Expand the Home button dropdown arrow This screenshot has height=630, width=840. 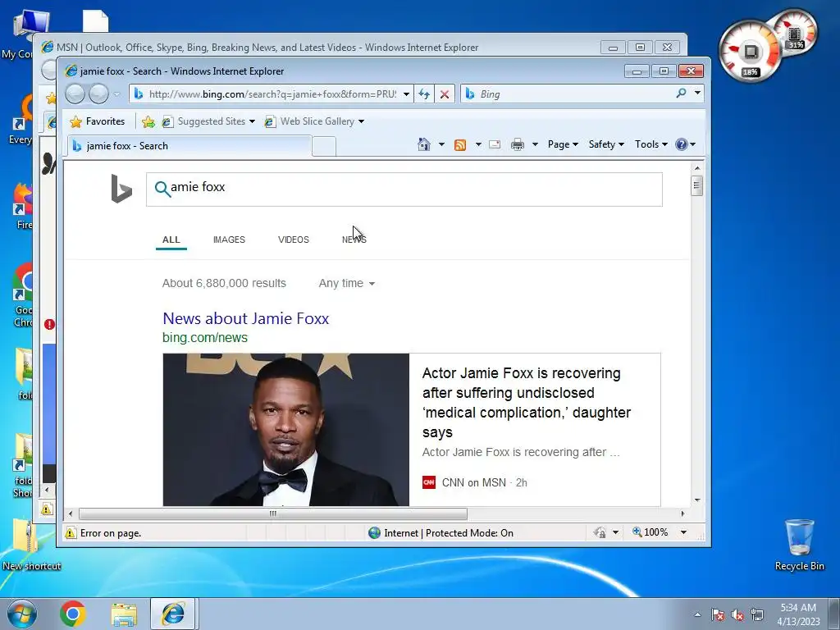[x=441, y=144]
